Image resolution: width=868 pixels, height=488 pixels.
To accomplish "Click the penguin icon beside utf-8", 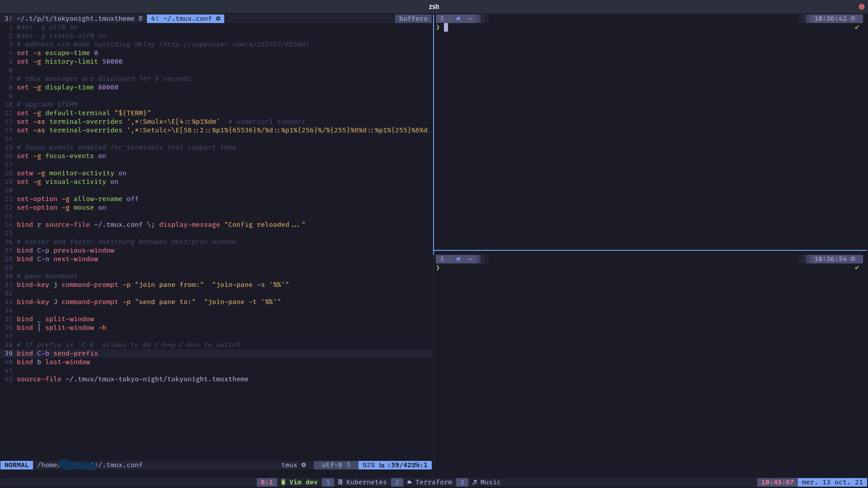I will click(349, 465).
